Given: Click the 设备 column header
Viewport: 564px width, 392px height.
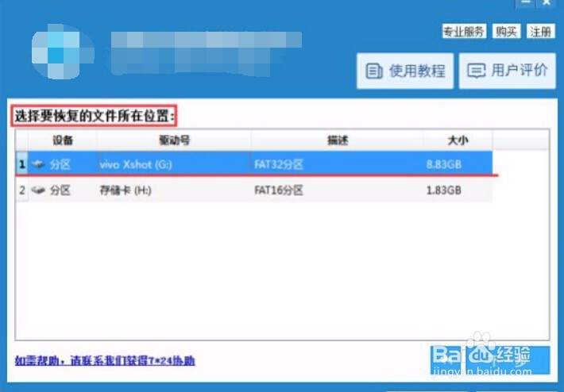Looking at the screenshot, I should click(x=63, y=140).
